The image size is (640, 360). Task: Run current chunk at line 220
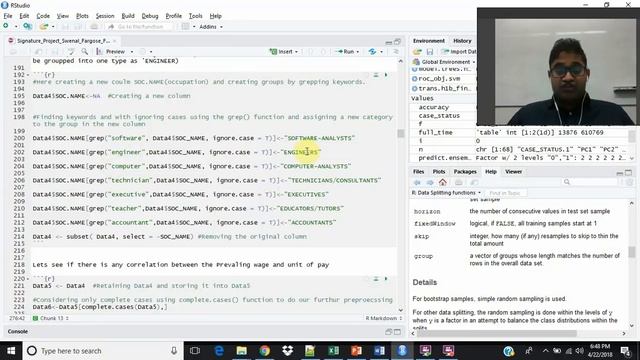click(386, 279)
